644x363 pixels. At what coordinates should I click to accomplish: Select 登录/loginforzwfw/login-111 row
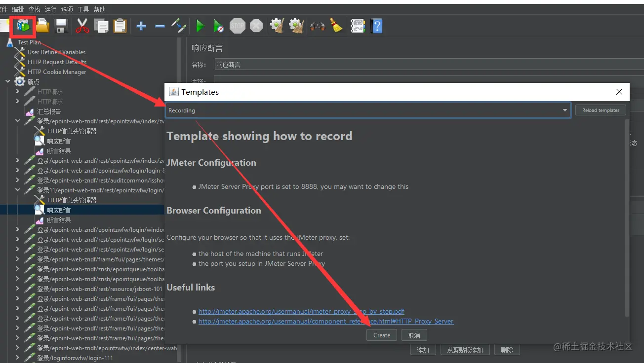(75, 358)
